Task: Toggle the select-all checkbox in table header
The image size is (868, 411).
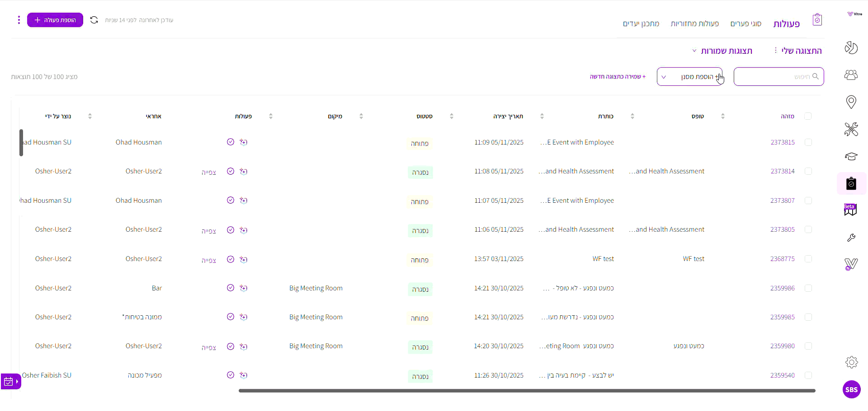Action: pyautogui.click(x=808, y=116)
